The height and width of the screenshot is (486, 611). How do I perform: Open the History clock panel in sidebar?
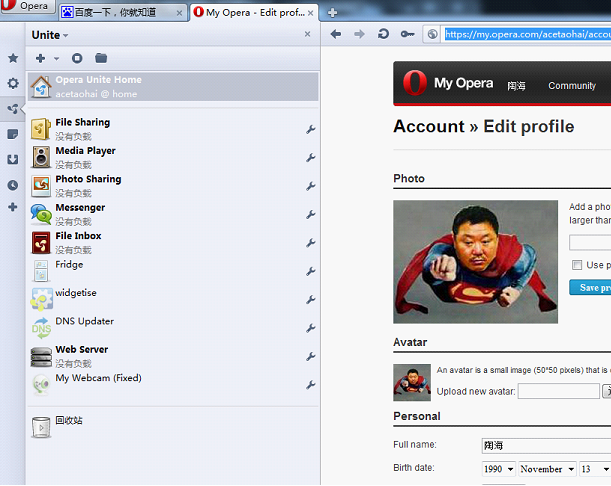(x=13, y=185)
